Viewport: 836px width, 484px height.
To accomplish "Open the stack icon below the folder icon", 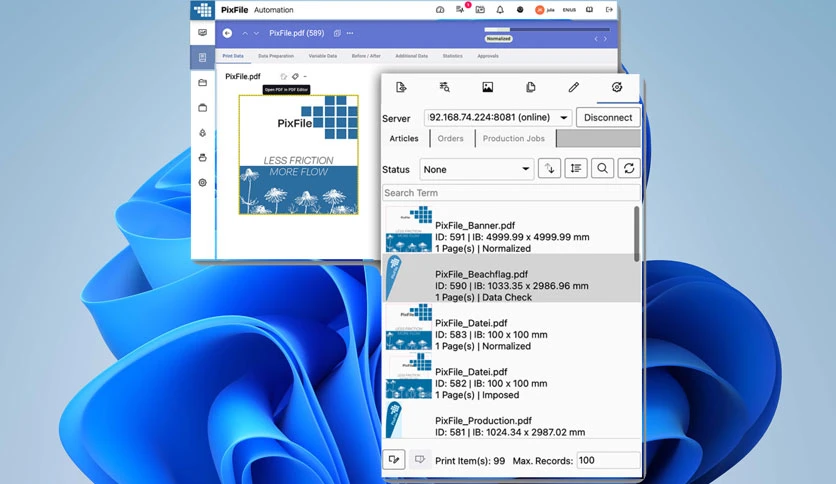I will pos(203,108).
